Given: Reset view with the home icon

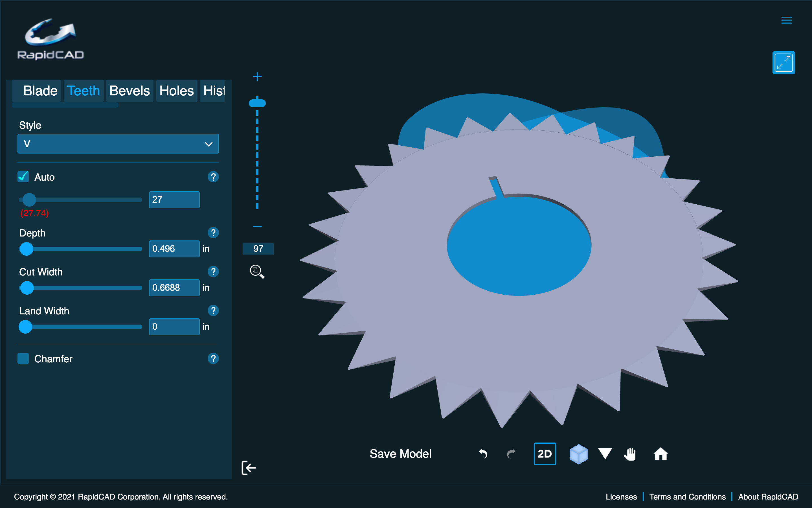Looking at the screenshot, I should click(660, 454).
